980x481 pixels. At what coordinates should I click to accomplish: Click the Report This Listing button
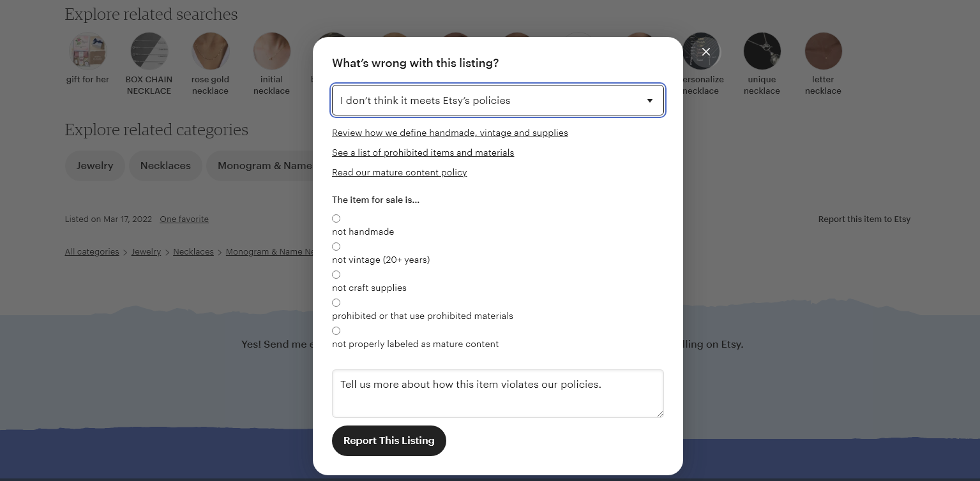pos(389,441)
